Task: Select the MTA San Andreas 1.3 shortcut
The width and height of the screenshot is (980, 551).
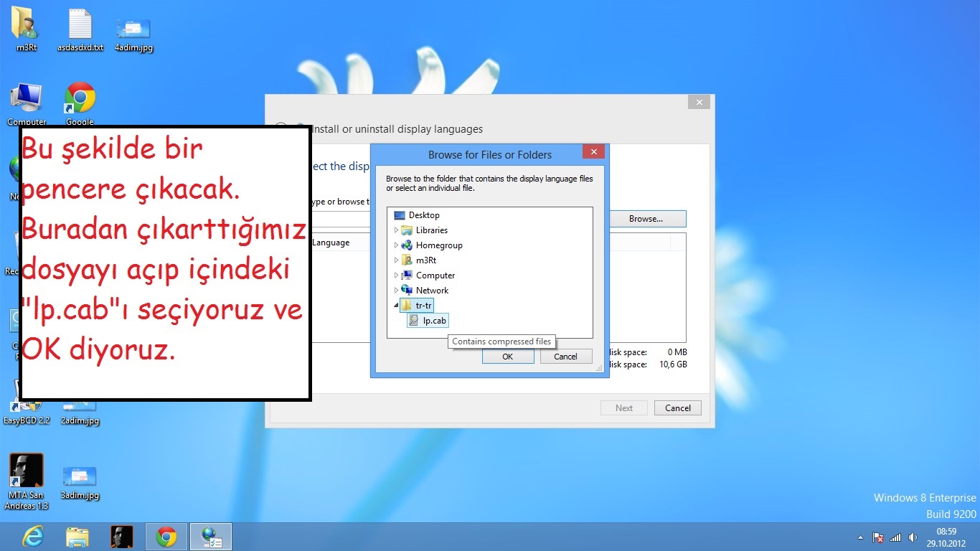Action: pos(27,481)
